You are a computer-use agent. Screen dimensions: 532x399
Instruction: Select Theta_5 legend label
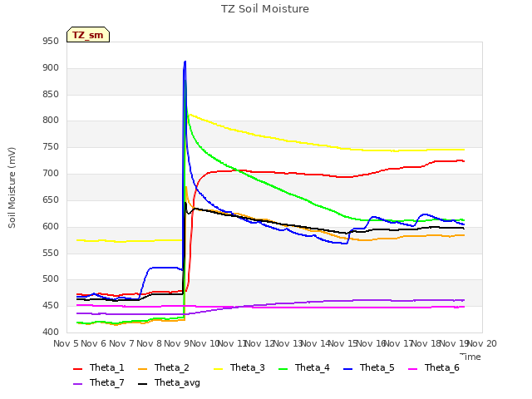tap(377, 367)
